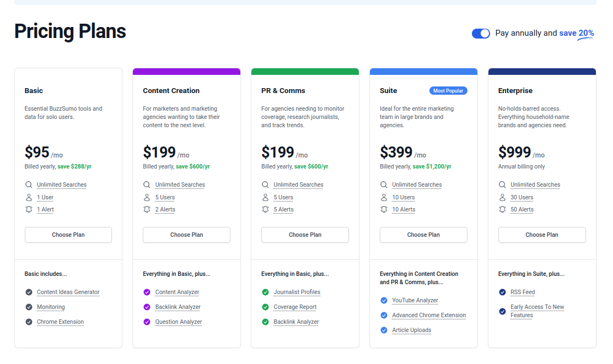Viewport: 613px width, 364px height.
Task: Open the Advanced Chrome Extension link
Action: pos(429,315)
